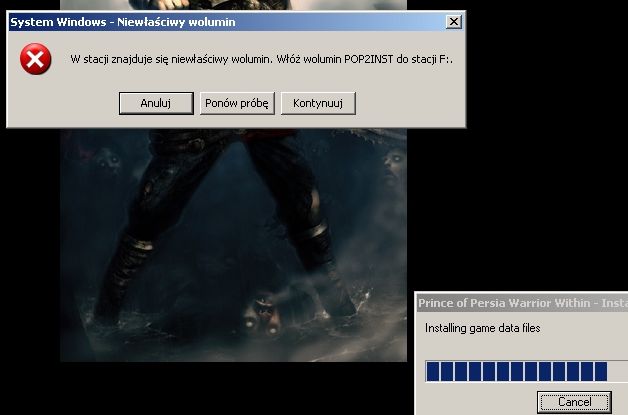Click the Ponów próbę retry button
The width and height of the screenshot is (628, 415).
click(x=237, y=103)
